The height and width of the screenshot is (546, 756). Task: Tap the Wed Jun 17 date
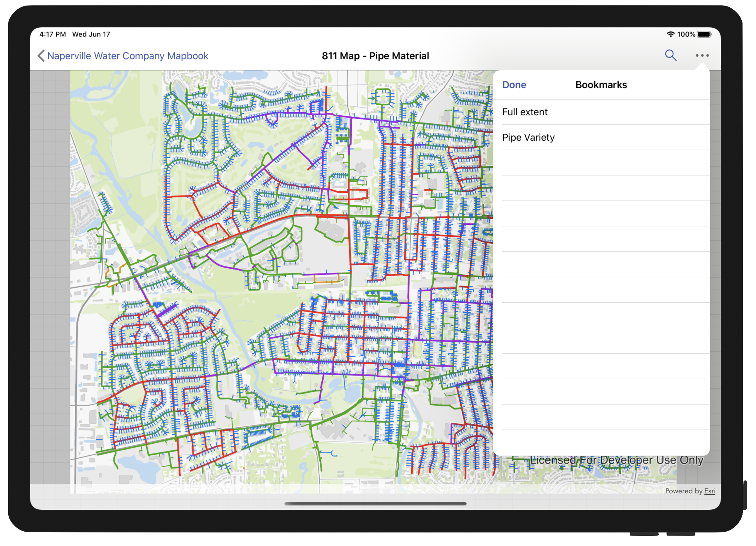[91, 34]
